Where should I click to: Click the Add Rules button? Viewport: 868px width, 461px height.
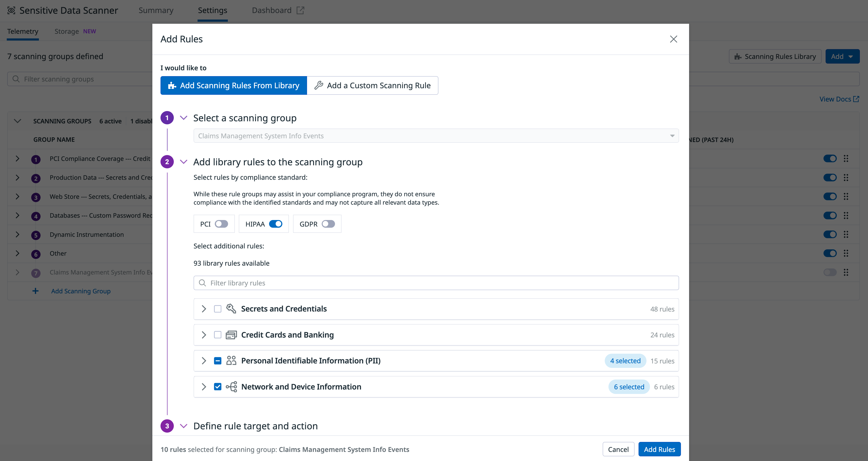point(660,449)
